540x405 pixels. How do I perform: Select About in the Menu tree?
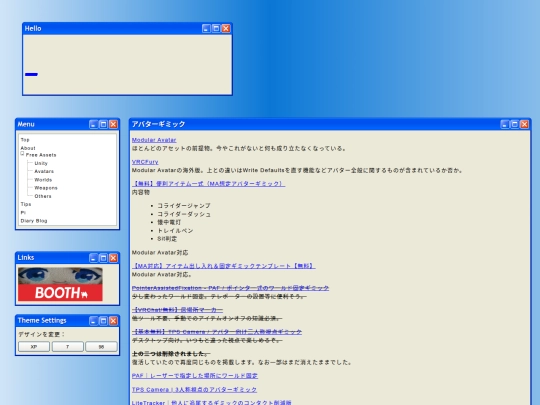pyautogui.click(x=28, y=148)
